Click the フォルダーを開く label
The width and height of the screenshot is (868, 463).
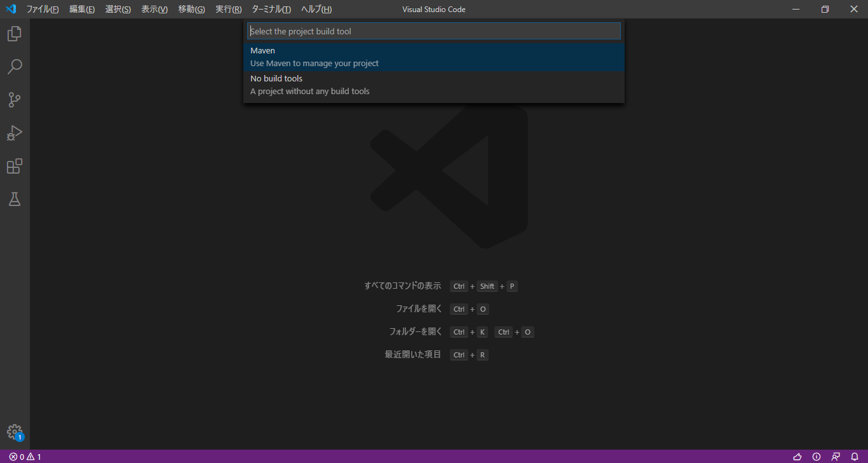pyautogui.click(x=415, y=331)
